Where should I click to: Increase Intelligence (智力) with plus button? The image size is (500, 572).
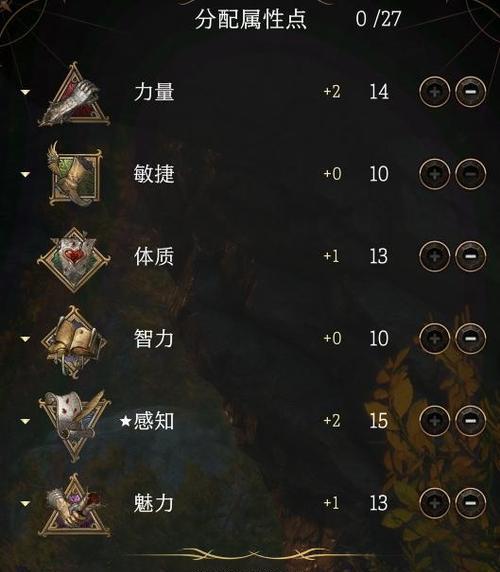click(434, 339)
